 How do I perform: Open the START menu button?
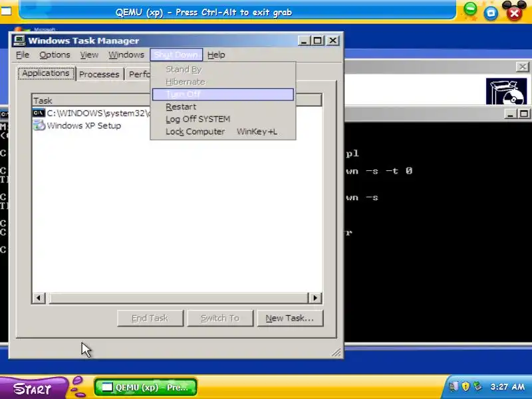point(32,388)
